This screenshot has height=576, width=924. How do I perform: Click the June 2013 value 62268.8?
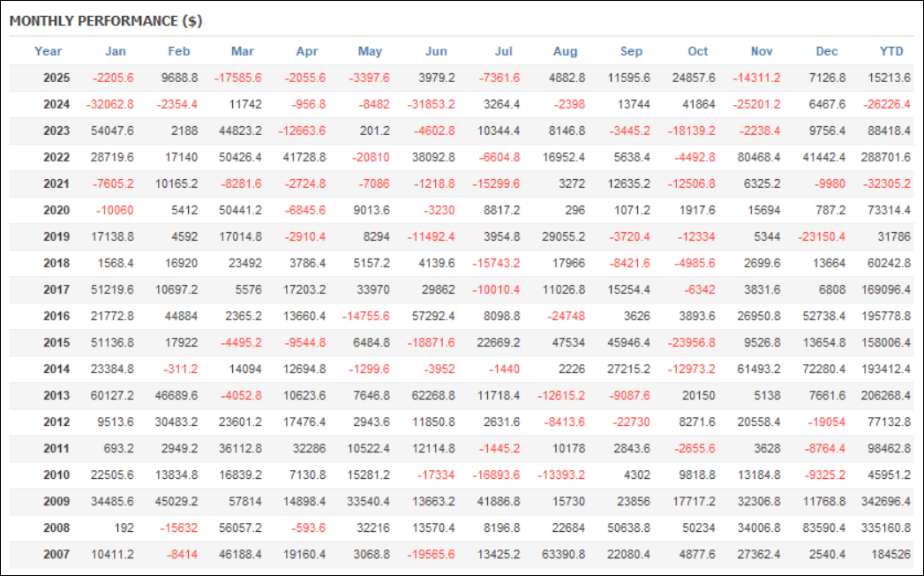pyautogui.click(x=432, y=395)
